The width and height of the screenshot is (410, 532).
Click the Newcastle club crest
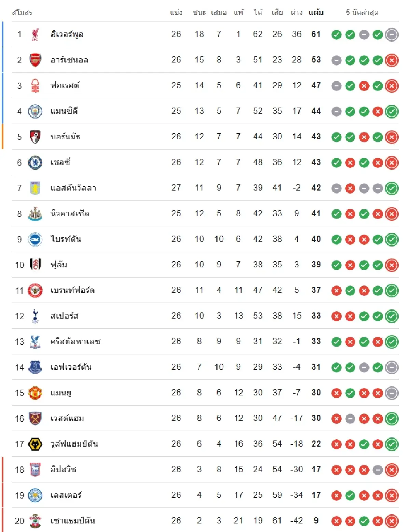[35, 214]
